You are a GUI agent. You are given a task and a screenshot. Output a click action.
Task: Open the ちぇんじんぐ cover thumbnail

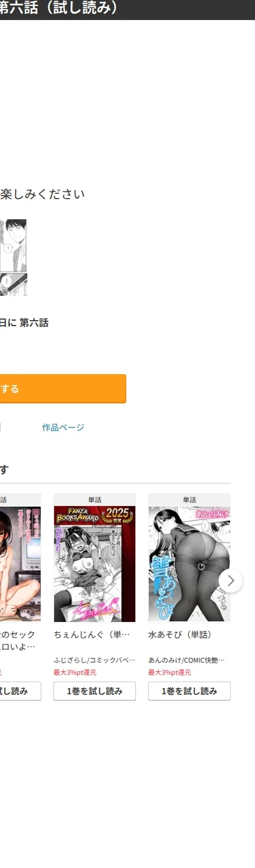click(95, 564)
